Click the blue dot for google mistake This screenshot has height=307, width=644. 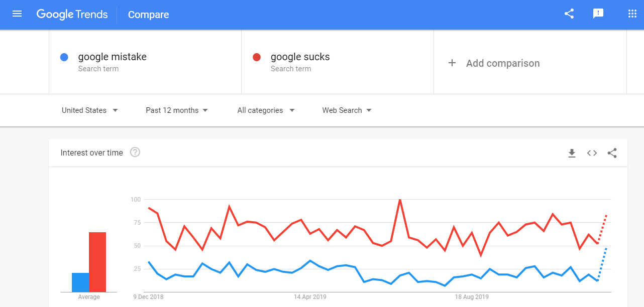click(x=64, y=57)
